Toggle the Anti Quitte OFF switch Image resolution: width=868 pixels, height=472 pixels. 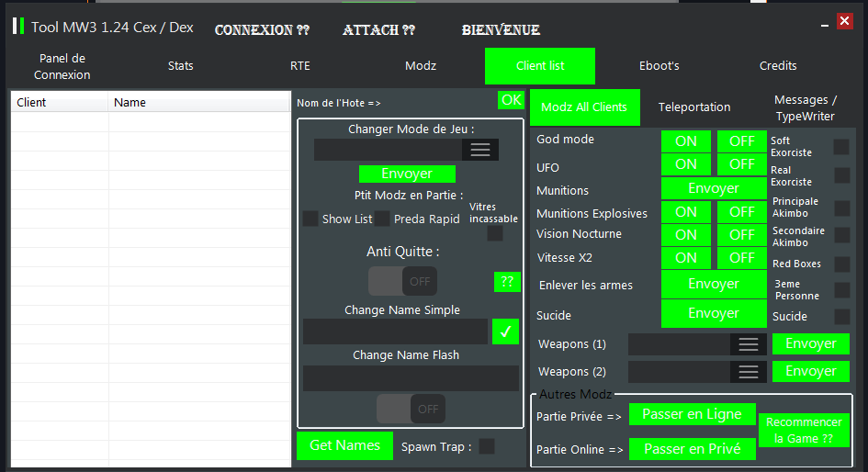(402, 281)
